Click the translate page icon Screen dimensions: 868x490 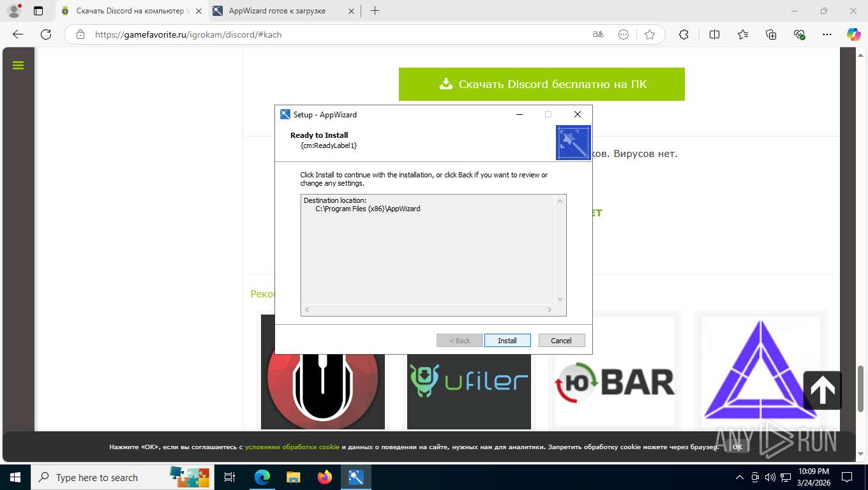tap(598, 34)
